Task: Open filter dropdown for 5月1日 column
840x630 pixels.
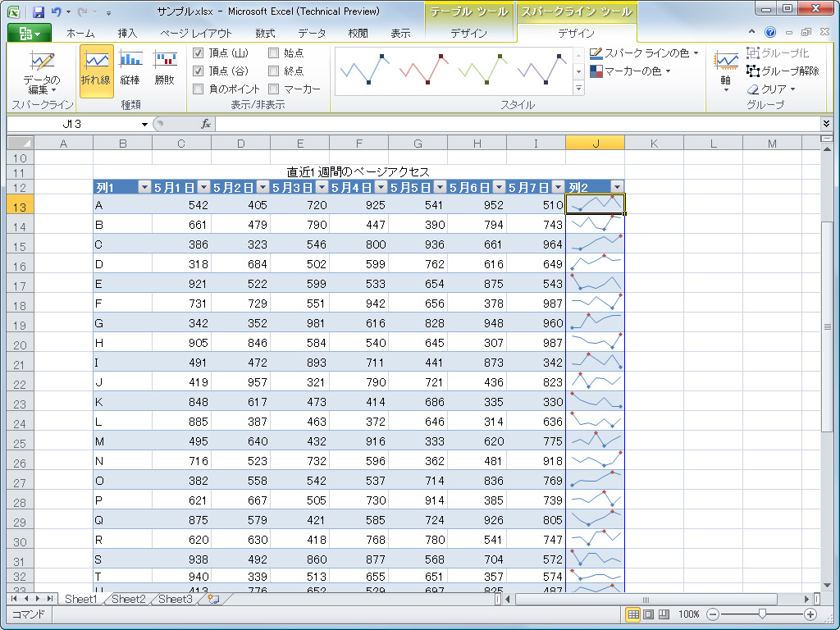Action: pos(203,187)
